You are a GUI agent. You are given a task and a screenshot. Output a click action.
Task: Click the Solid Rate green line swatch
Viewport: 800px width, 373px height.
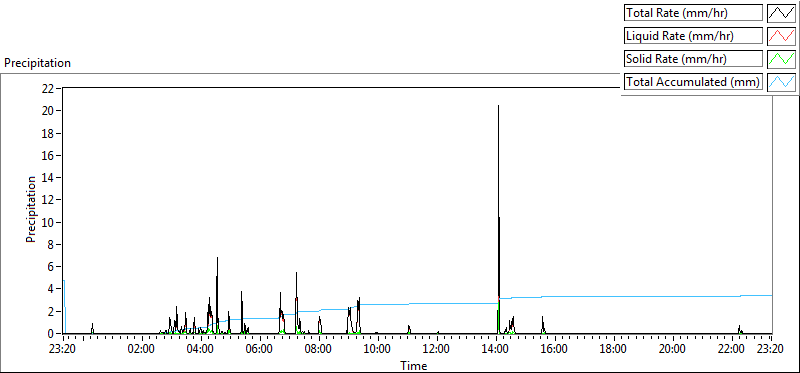tap(782, 59)
